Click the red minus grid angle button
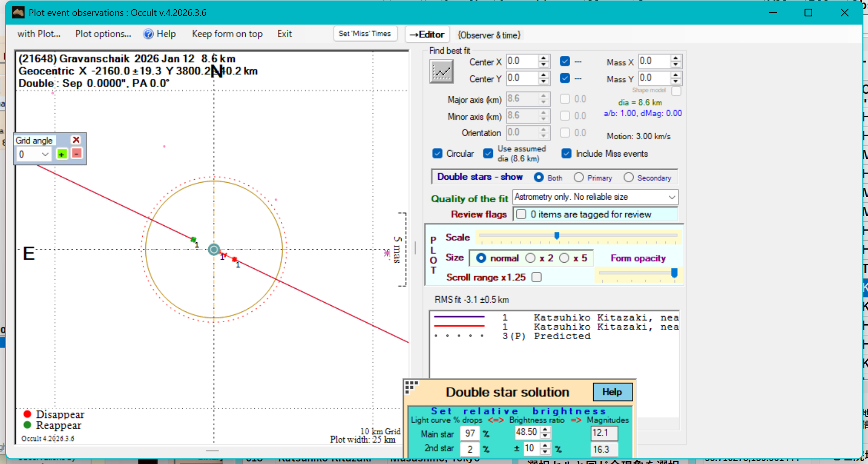This screenshot has height=464, width=868. coord(76,154)
